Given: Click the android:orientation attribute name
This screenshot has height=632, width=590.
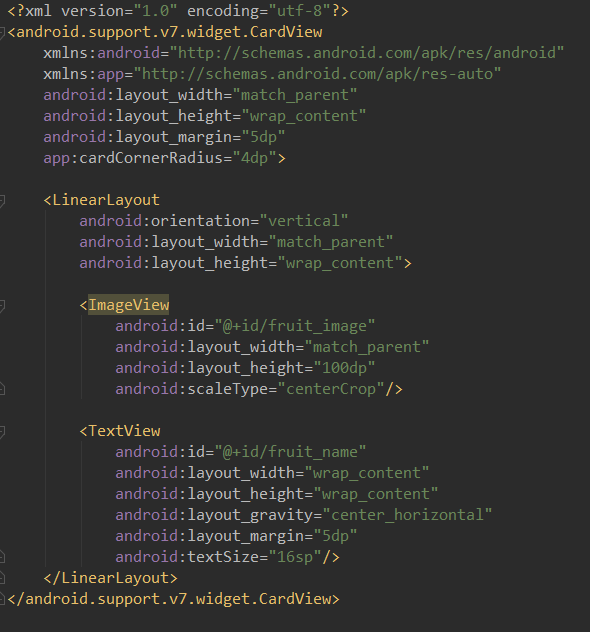Looking at the screenshot, I should (x=164, y=221).
